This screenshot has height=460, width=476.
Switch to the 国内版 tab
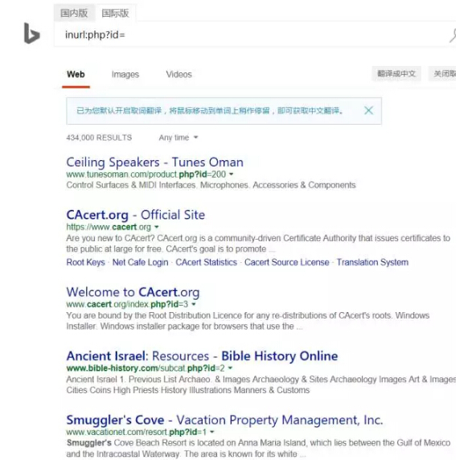pos(74,13)
